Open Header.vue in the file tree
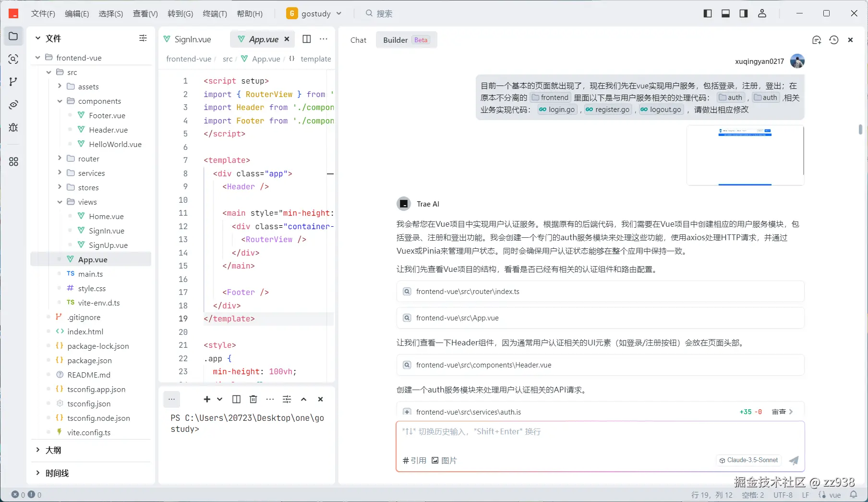This screenshot has height=502, width=868. (x=108, y=130)
